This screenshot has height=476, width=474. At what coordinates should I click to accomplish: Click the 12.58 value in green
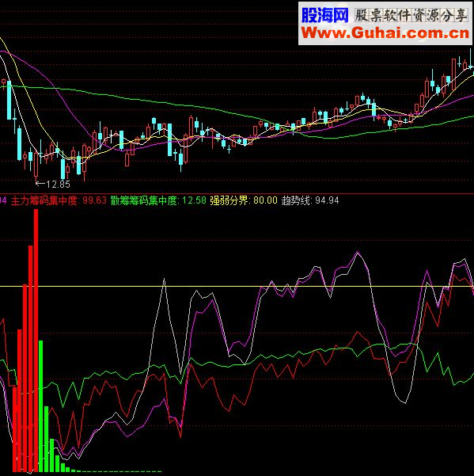[x=194, y=200]
